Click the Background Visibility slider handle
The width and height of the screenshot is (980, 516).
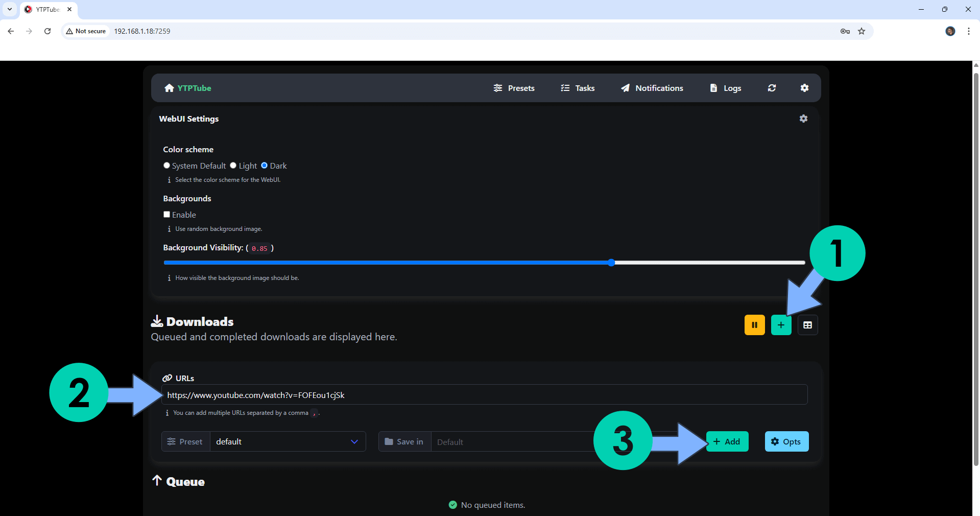[x=611, y=263]
